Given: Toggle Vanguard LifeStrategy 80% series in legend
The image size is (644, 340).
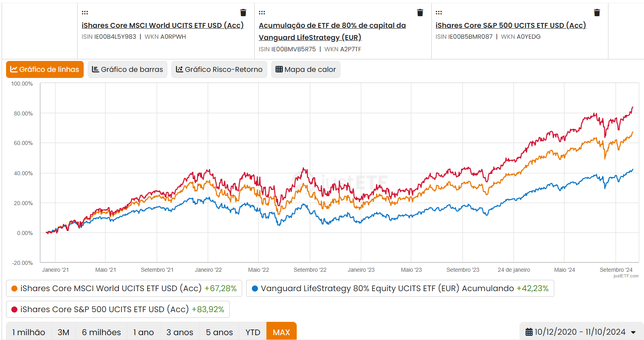Looking at the screenshot, I should point(400,288).
